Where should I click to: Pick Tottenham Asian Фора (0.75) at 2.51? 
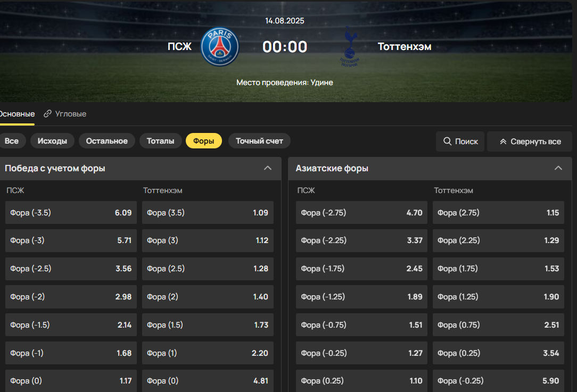click(x=498, y=324)
